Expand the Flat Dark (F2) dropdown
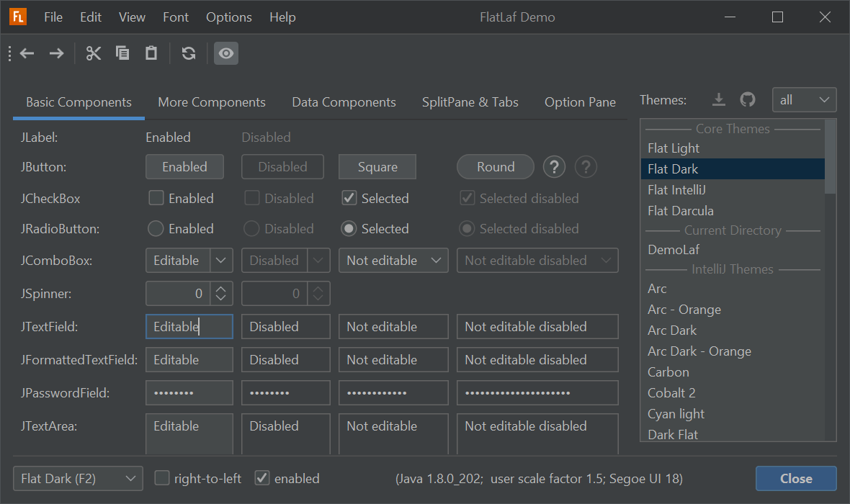Viewport: 850px width, 504px height. tap(78, 478)
